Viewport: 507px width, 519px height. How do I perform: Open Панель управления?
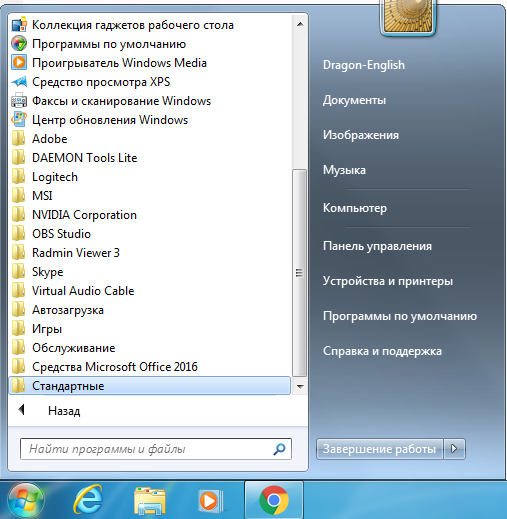[377, 246]
